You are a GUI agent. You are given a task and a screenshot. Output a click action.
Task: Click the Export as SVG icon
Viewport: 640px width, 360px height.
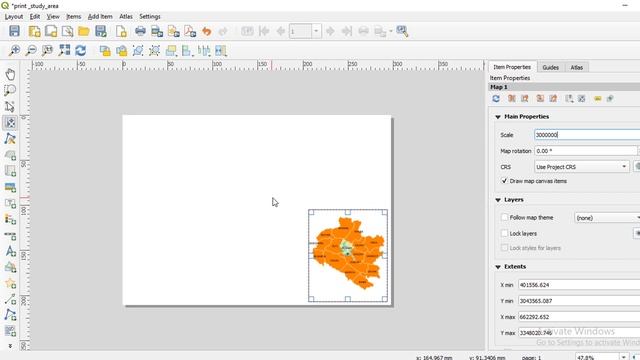pyautogui.click(x=173, y=31)
